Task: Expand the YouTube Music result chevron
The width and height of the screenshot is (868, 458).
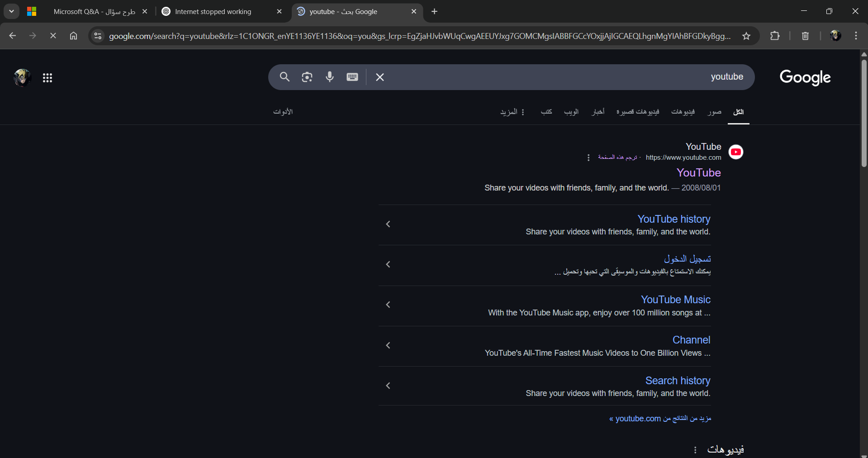Action: (388, 305)
